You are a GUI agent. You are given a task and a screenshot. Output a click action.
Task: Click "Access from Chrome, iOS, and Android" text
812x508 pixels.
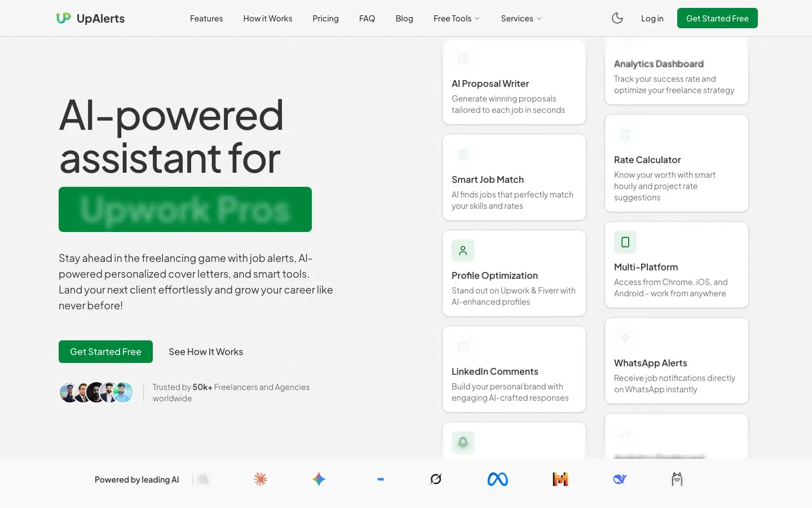point(670,288)
